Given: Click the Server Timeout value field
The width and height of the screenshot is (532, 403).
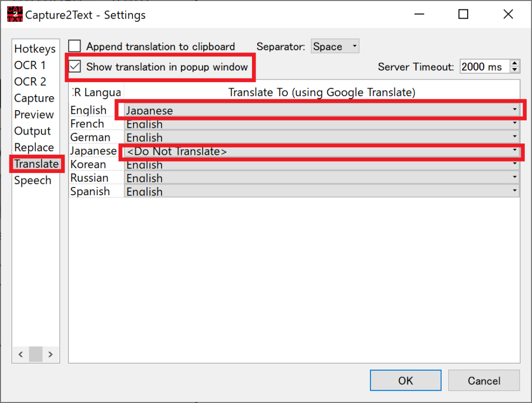Looking at the screenshot, I should (485, 66).
